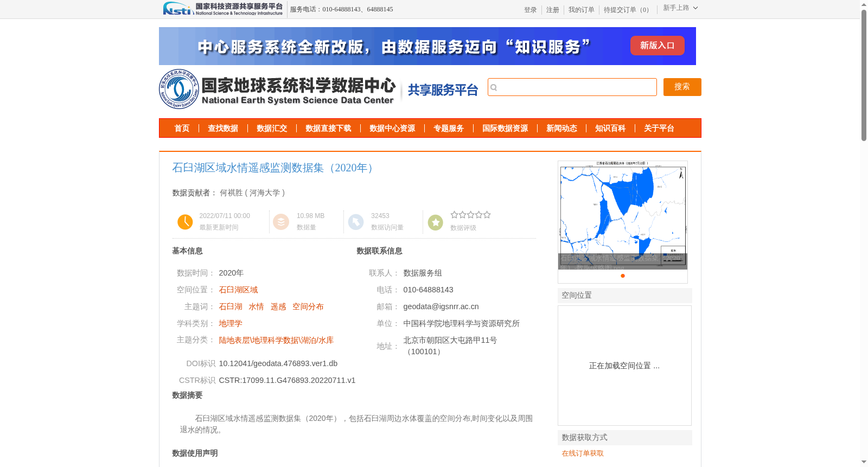868x467 pixels.
Task: Click the NSTI platform logo
Action: 223,9
